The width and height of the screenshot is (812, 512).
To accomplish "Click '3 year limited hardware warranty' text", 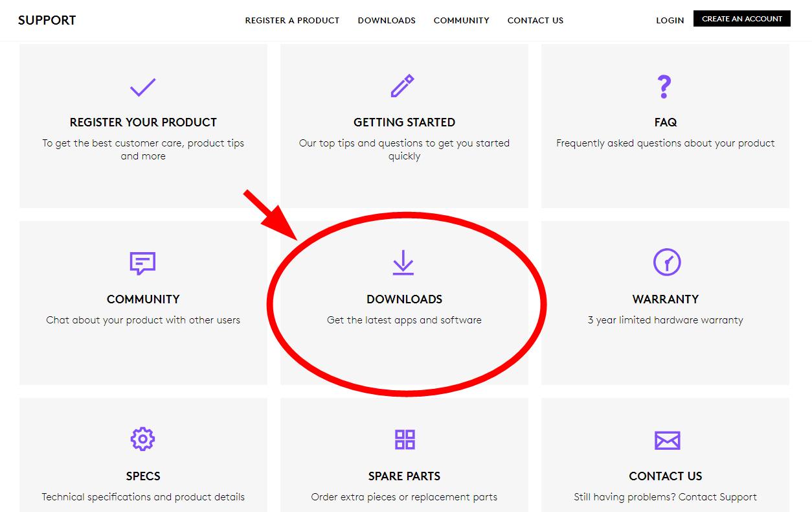I will point(666,320).
